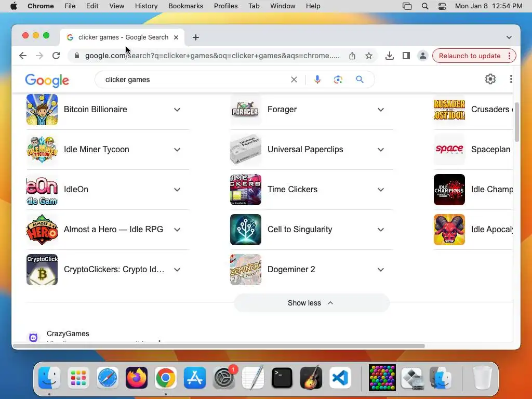Open System Settings from the Dock
Screen dimensions: 532x399
224,378
